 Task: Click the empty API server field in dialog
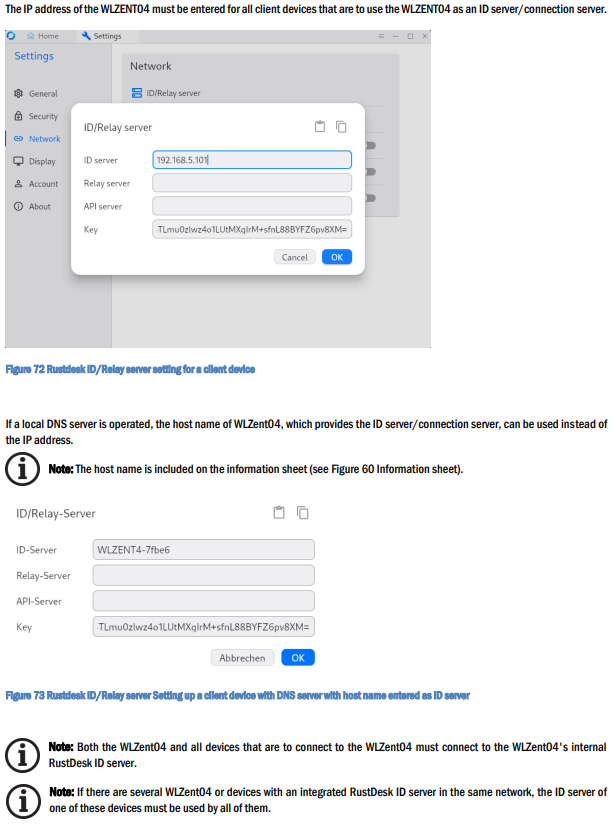[x=252, y=206]
